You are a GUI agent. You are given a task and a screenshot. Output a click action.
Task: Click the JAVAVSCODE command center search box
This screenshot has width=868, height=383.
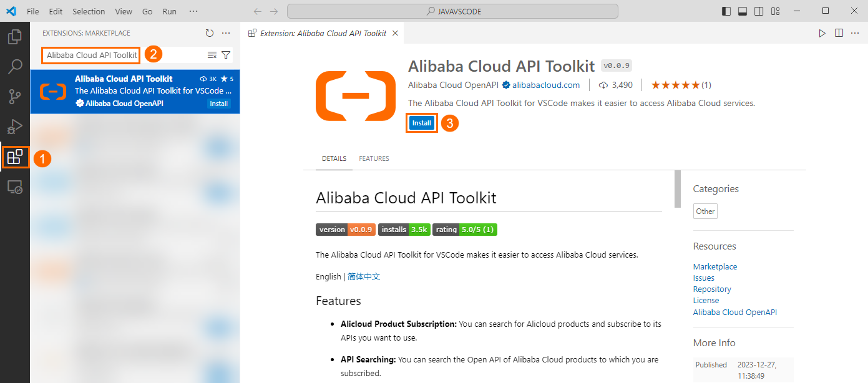click(x=452, y=11)
